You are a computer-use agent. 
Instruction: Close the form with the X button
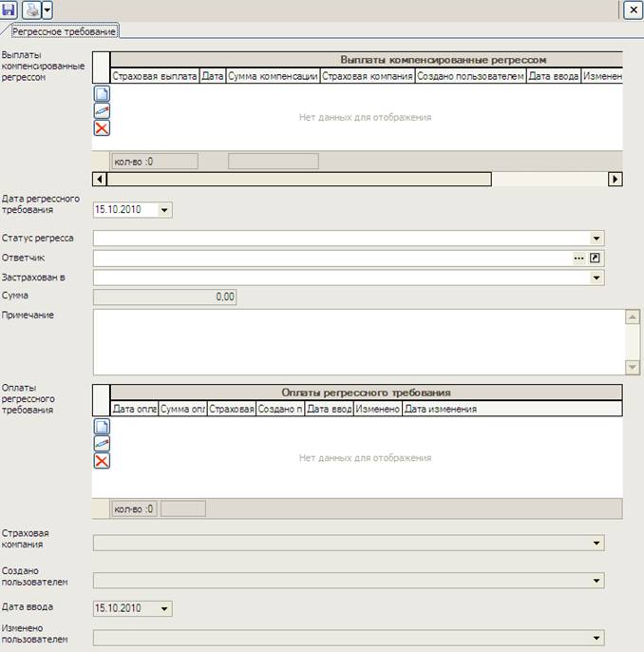click(633, 10)
